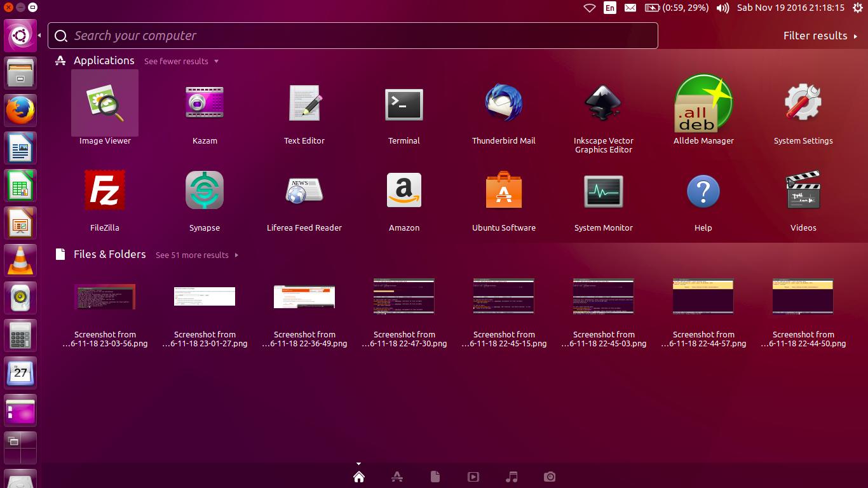This screenshot has height=488, width=868.
Task: Collapse Applications with See fewer results
Action: tap(181, 61)
